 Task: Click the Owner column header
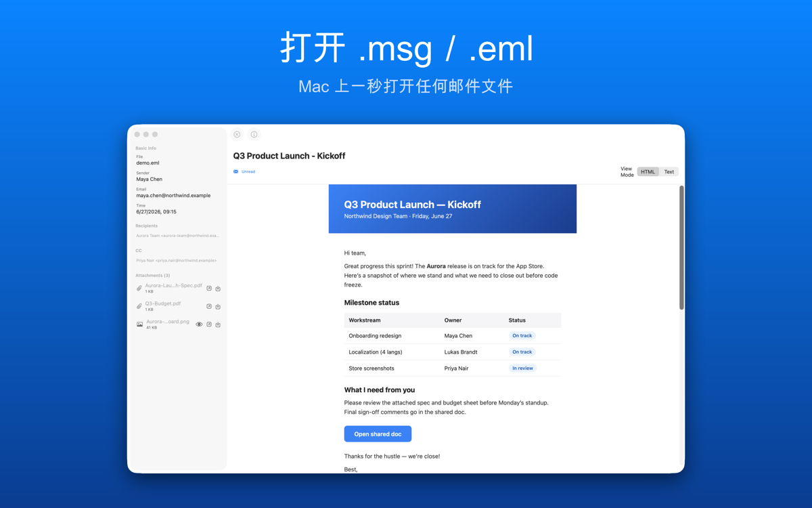(x=453, y=320)
